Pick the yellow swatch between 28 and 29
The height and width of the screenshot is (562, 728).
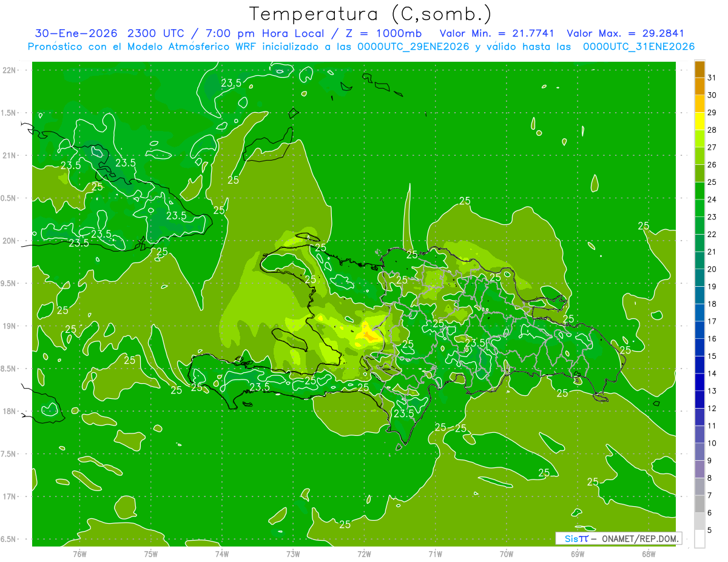tap(699, 121)
